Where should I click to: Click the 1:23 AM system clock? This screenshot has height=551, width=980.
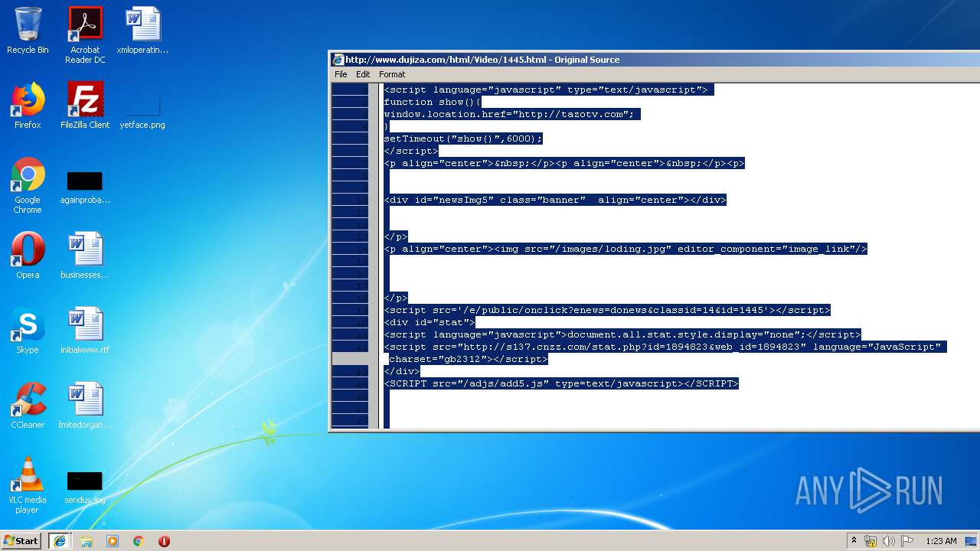[x=941, y=541]
